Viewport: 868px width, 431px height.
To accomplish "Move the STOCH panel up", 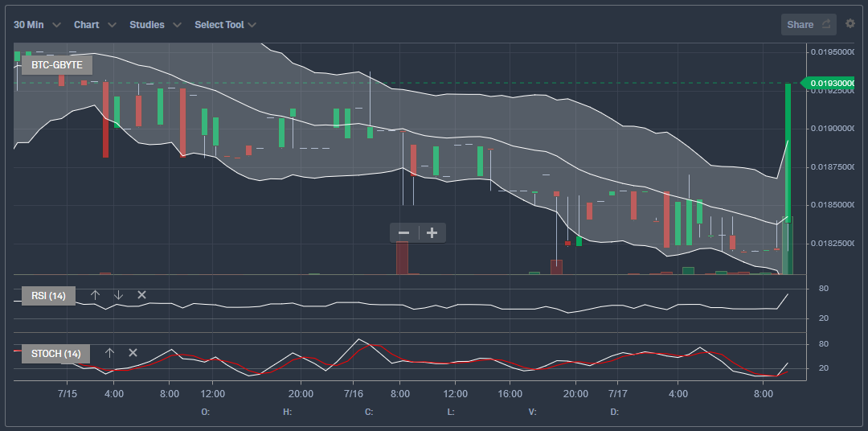I will click(109, 352).
